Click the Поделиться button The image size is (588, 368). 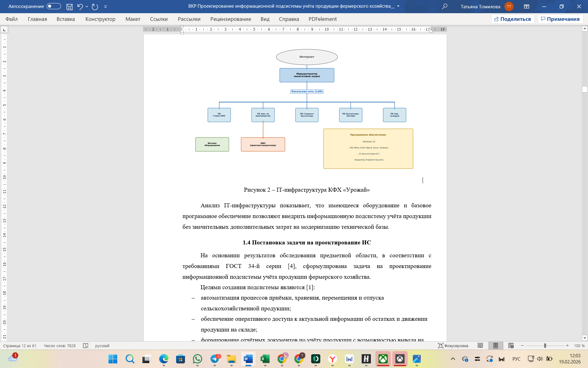[x=513, y=19]
